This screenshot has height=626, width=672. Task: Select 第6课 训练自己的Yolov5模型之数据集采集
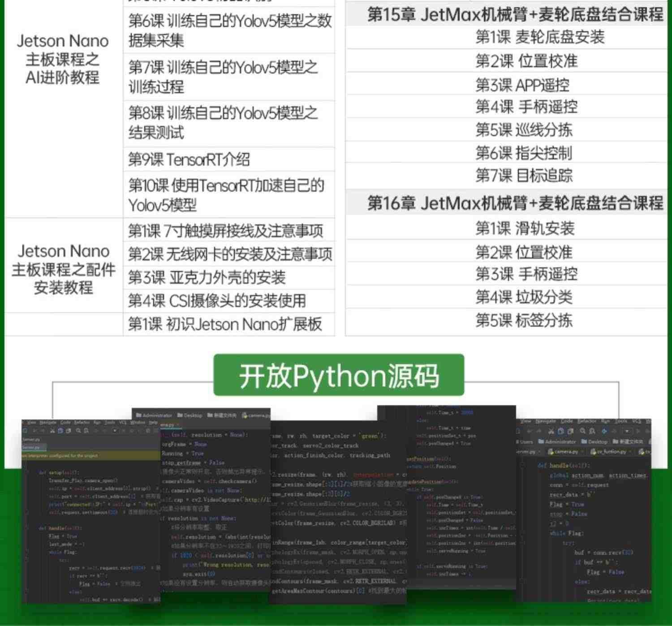229,30
